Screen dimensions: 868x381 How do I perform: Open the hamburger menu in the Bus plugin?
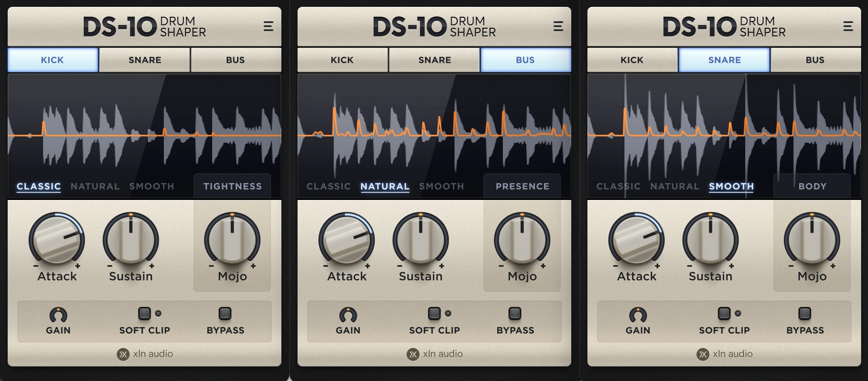[558, 27]
